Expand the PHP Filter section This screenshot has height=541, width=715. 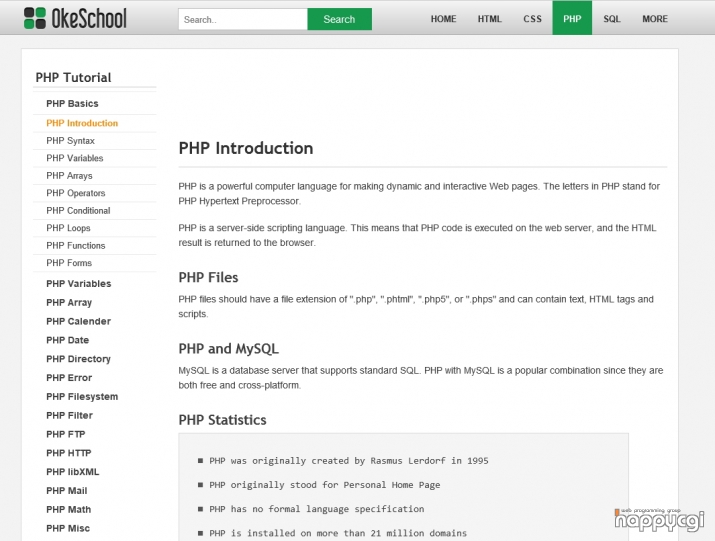[69, 415]
